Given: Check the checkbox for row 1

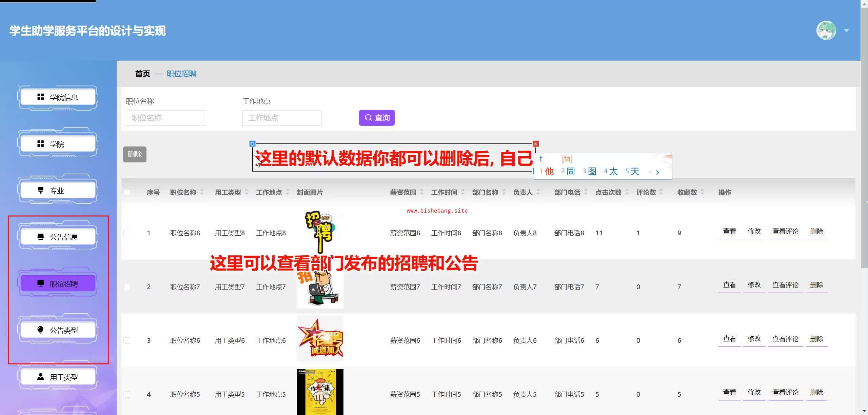Looking at the screenshot, I should [127, 233].
